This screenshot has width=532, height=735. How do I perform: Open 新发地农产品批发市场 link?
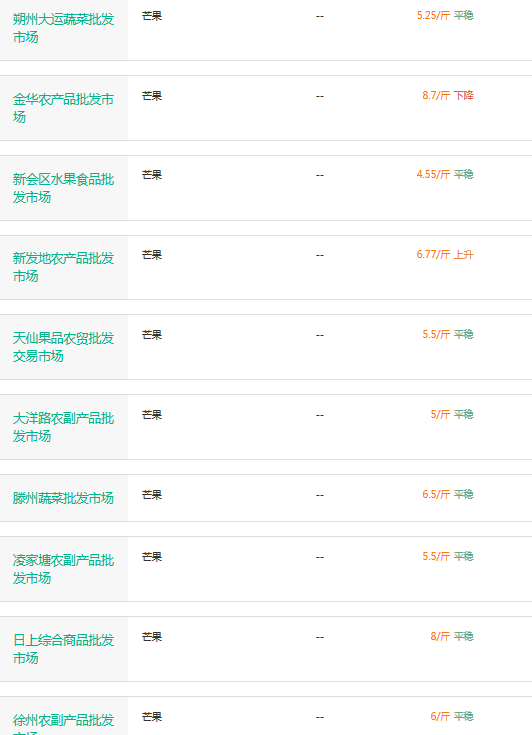(x=63, y=267)
